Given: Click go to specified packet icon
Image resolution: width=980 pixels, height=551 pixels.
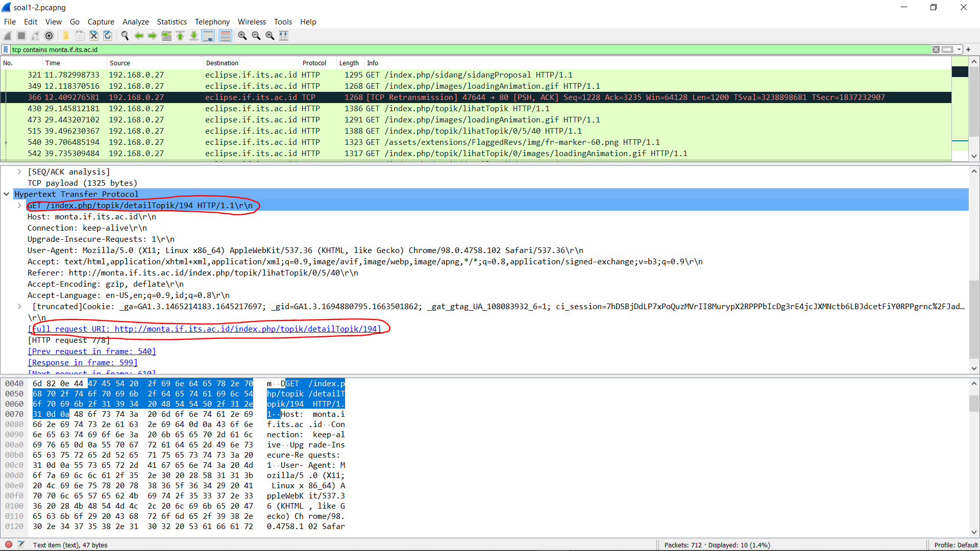Looking at the screenshot, I should click(x=166, y=36).
